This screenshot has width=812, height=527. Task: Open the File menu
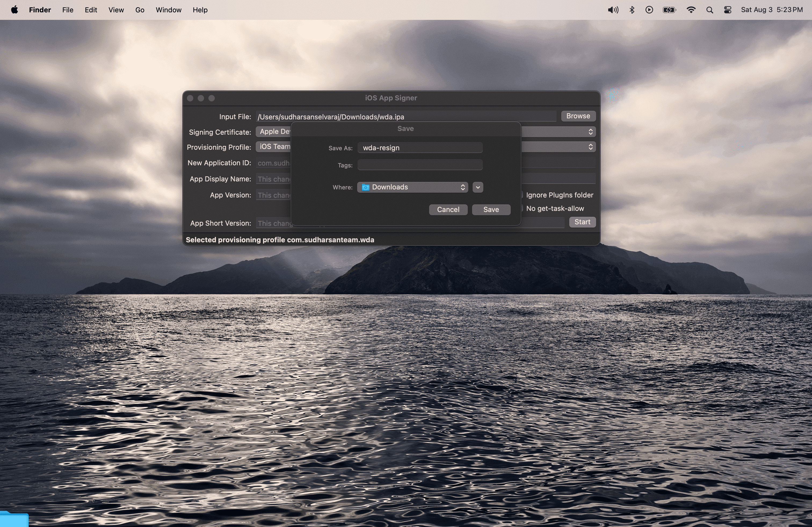coord(68,10)
